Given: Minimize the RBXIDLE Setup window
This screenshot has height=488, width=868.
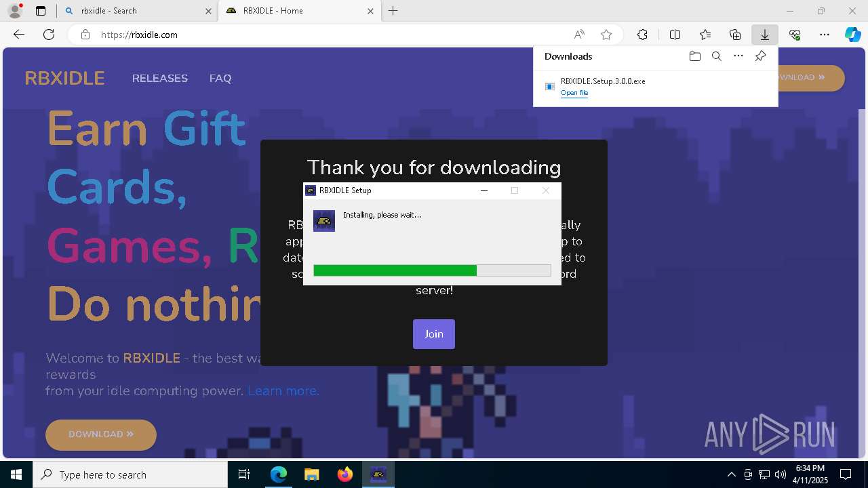Looking at the screenshot, I should (x=484, y=190).
